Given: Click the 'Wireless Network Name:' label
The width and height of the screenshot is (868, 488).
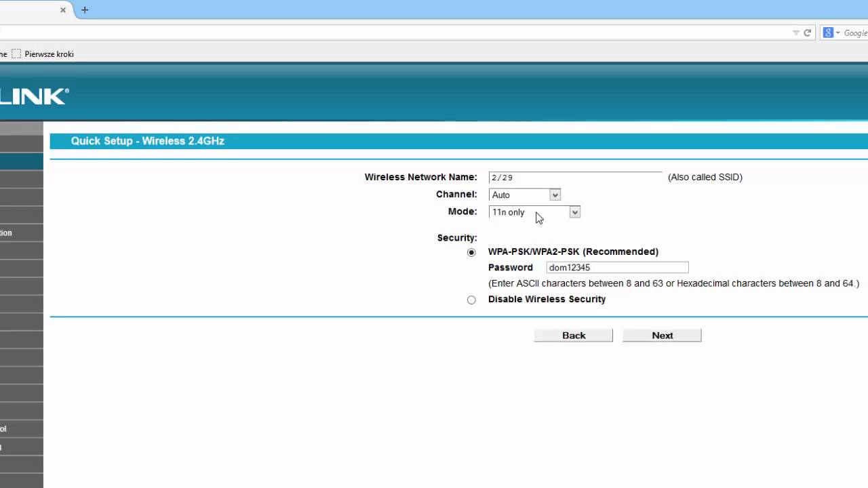Looking at the screenshot, I should [x=420, y=177].
